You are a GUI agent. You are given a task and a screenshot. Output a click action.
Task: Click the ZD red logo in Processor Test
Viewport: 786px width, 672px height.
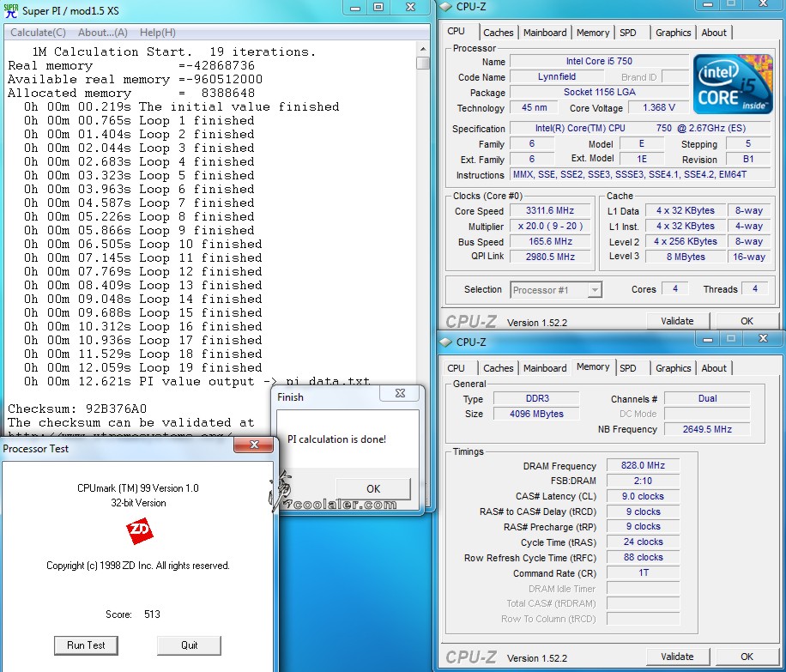pos(139,531)
